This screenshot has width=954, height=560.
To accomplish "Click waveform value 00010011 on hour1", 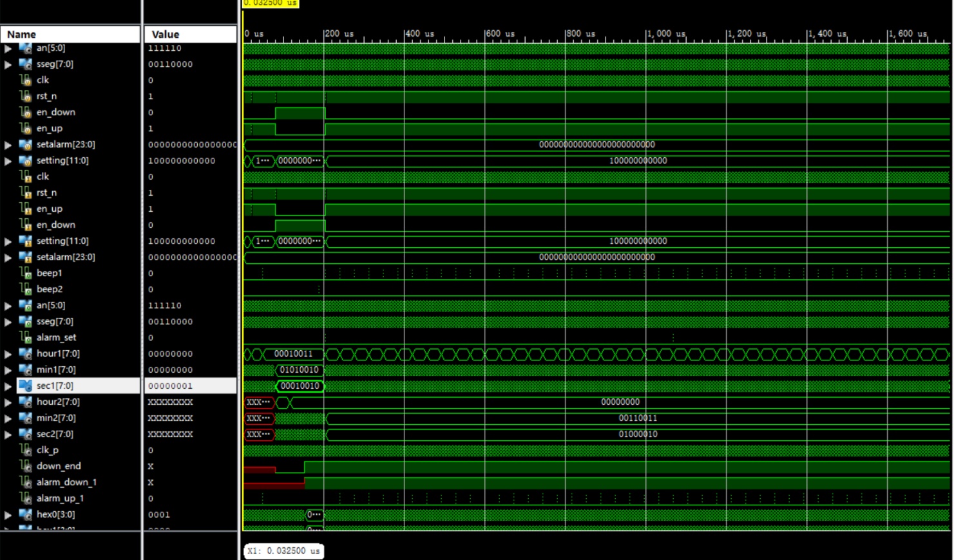I will pos(293,353).
